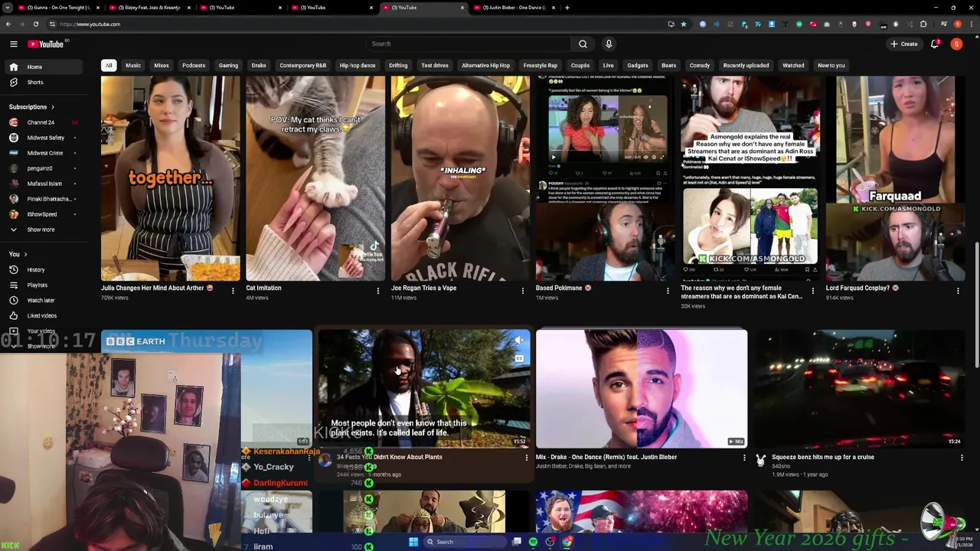This screenshot has width=980, height=551.
Task: Select the All filter chip
Action: click(109, 65)
